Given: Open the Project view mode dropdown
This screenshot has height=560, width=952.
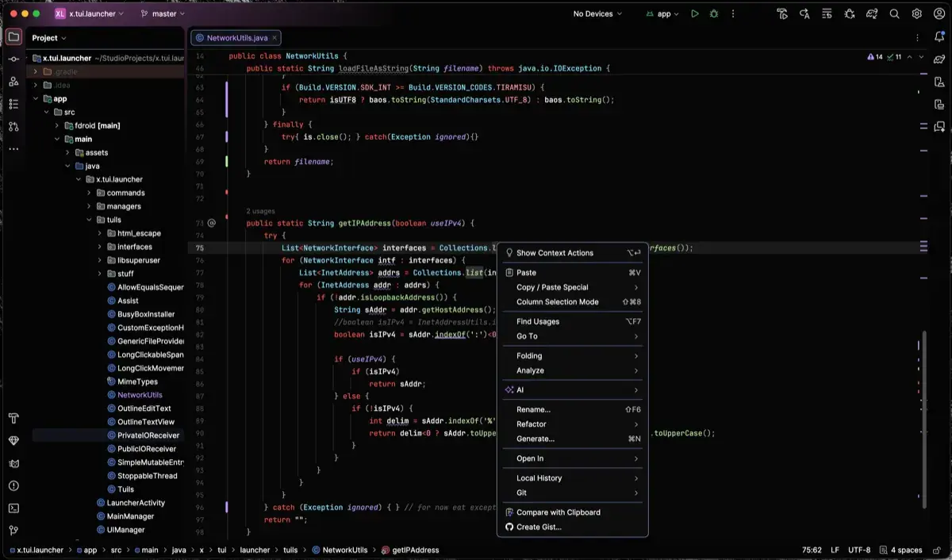Looking at the screenshot, I should pos(49,37).
